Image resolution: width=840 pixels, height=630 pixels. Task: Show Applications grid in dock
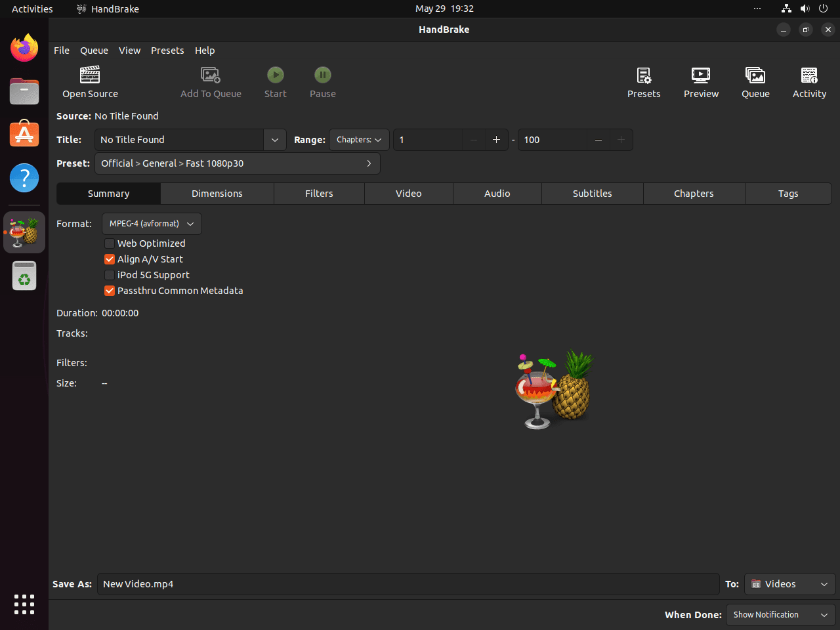point(24,604)
